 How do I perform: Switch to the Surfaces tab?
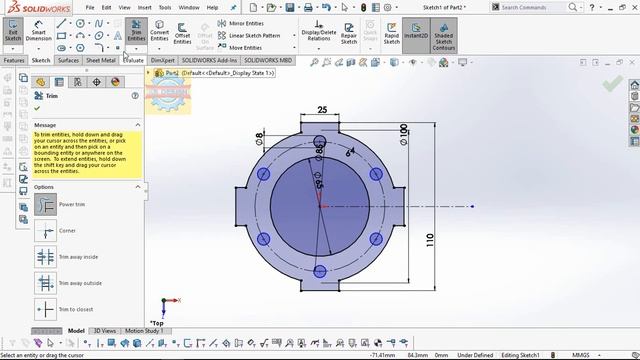[68, 60]
